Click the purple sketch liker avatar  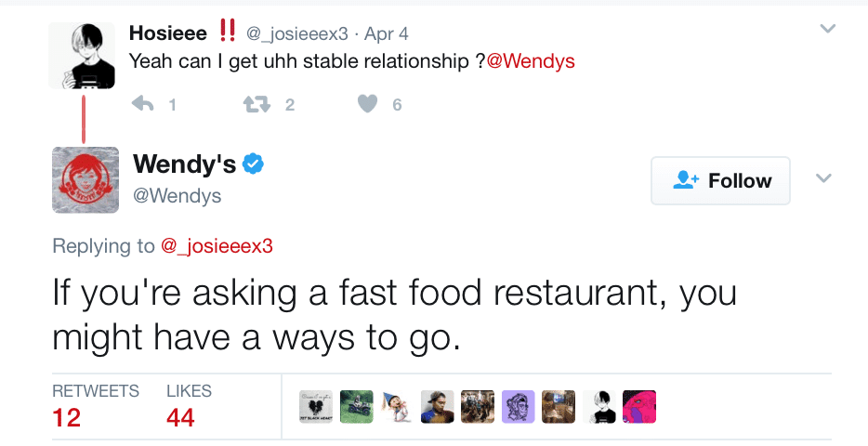coord(519,406)
